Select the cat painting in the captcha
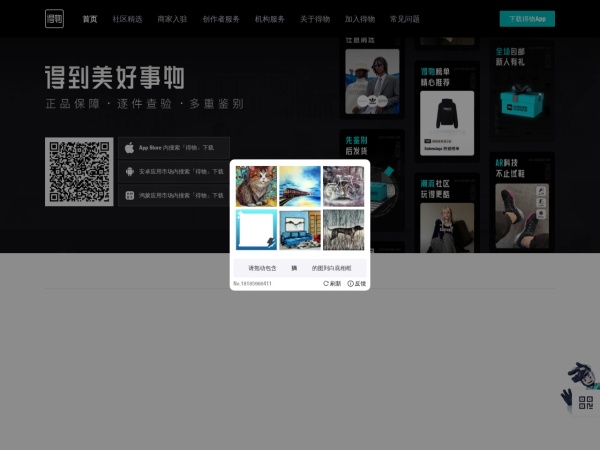 (x=256, y=186)
